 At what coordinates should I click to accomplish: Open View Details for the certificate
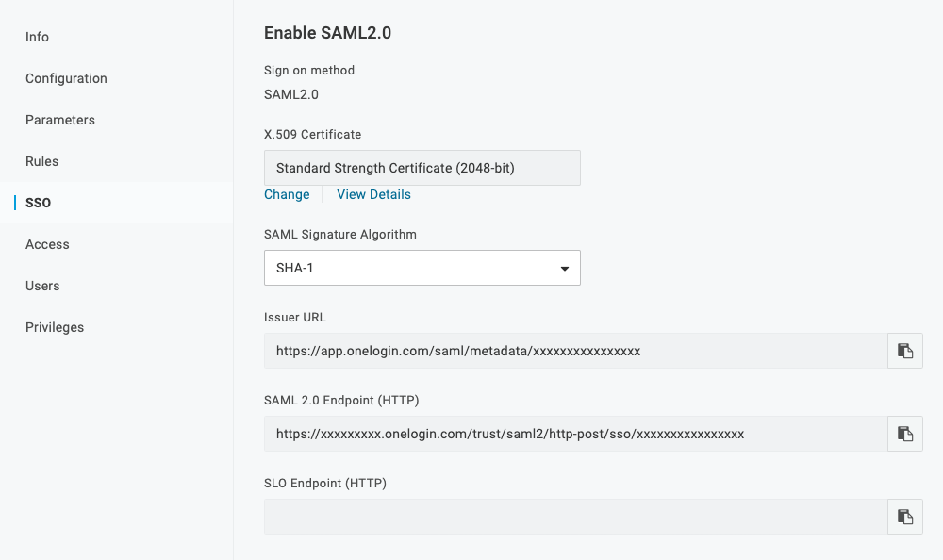(373, 194)
